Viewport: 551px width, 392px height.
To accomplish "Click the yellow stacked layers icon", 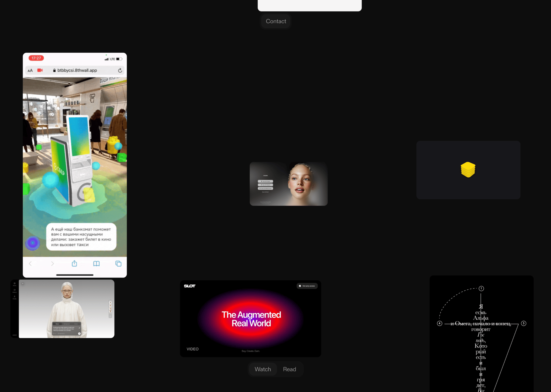I will click(x=468, y=170).
